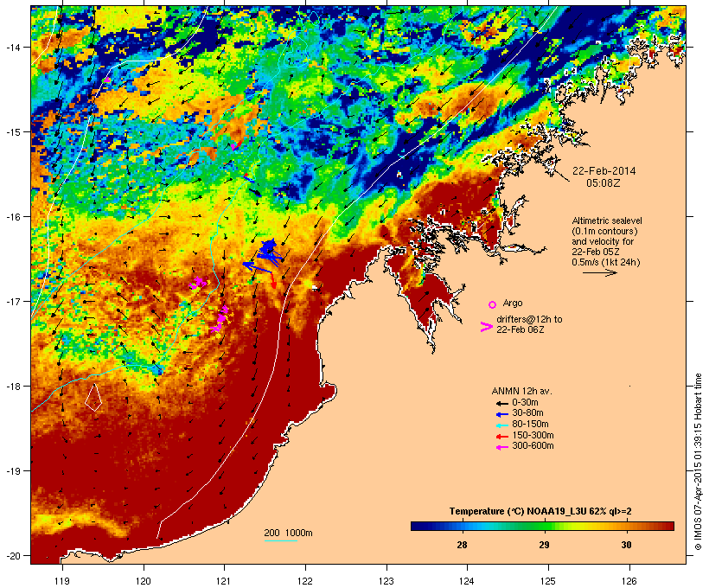709x588 pixels.
Task: Click the 'Altimetric sealevel' caption text
Action: pos(607,220)
